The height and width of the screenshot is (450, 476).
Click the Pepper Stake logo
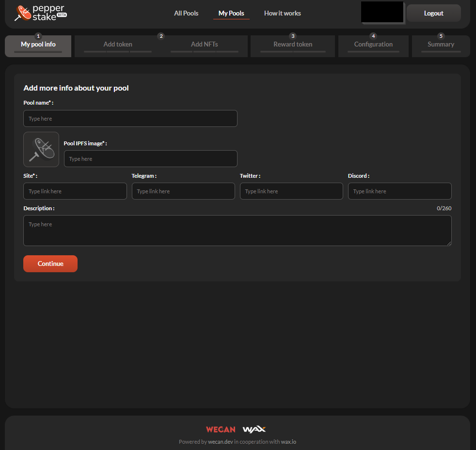pos(41,13)
